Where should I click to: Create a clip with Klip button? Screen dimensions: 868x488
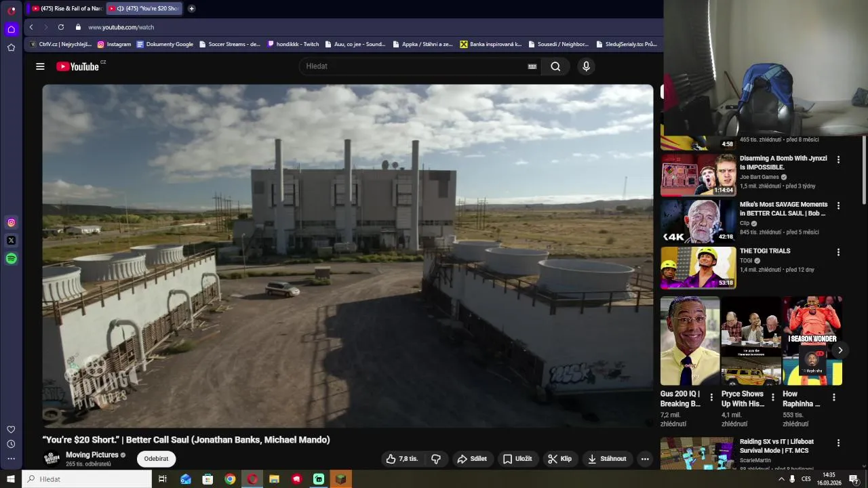559,459
